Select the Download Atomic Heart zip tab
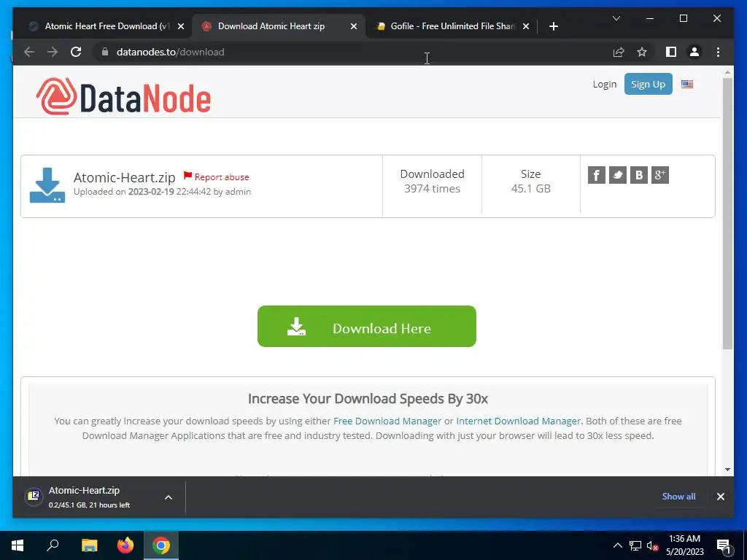Image resolution: width=747 pixels, height=560 pixels. (x=279, y=26)
